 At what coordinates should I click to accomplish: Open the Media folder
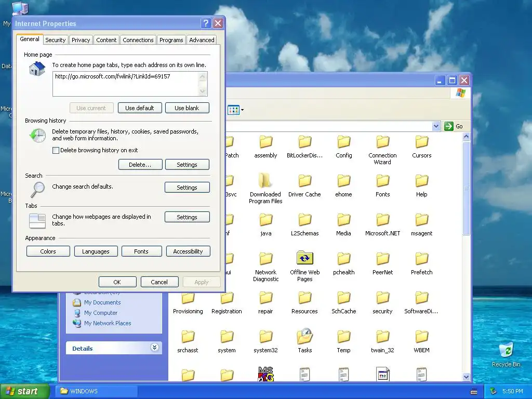pos(344,224)
